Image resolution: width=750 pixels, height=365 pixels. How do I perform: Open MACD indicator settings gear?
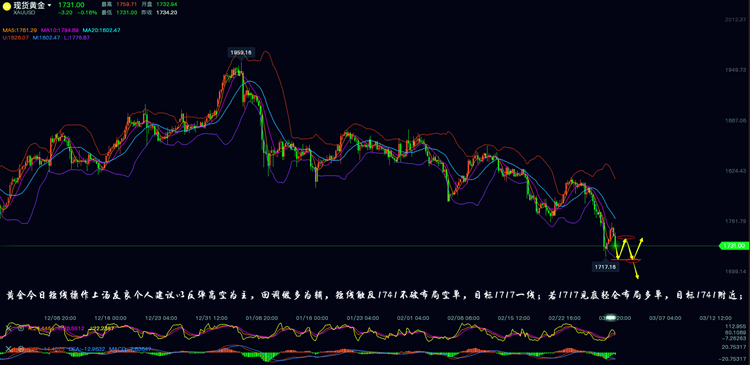[x=21, y=348]
